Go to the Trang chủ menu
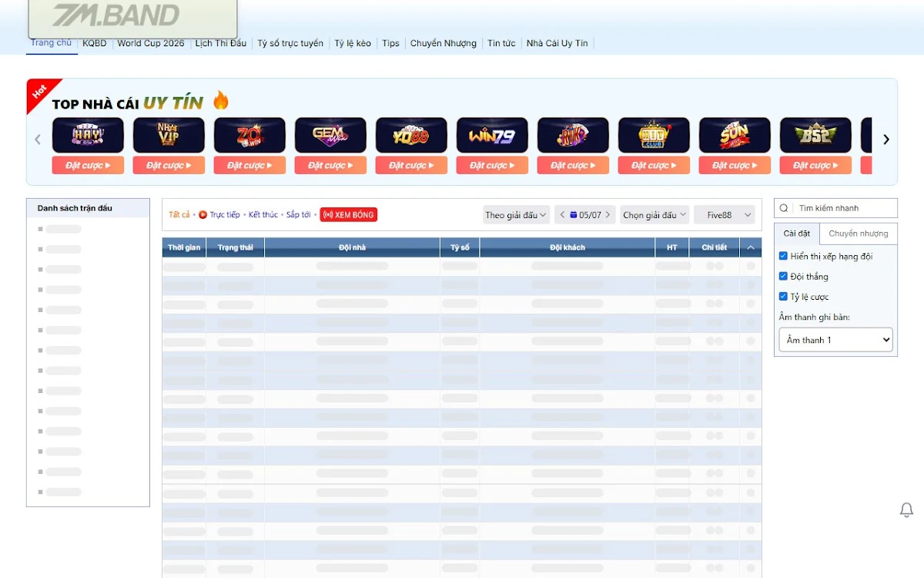The image size is (924, 578). [52, 43]
